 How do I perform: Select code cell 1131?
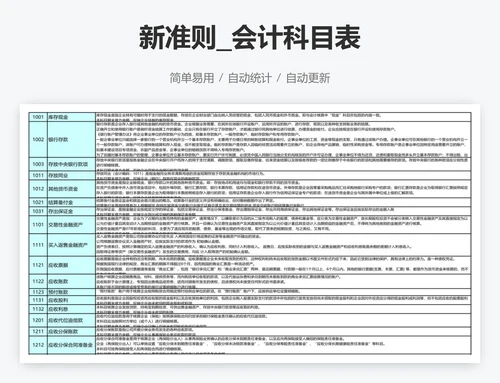(x=38, y=300)
